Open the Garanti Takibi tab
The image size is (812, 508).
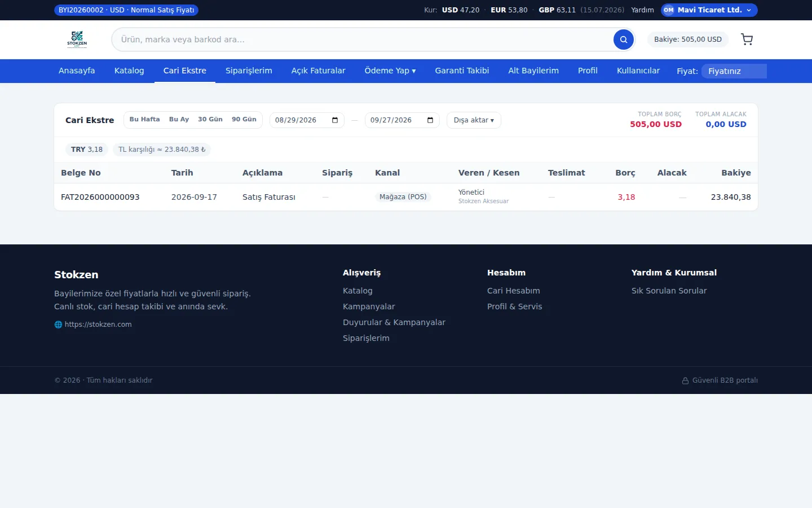point(462,71)
